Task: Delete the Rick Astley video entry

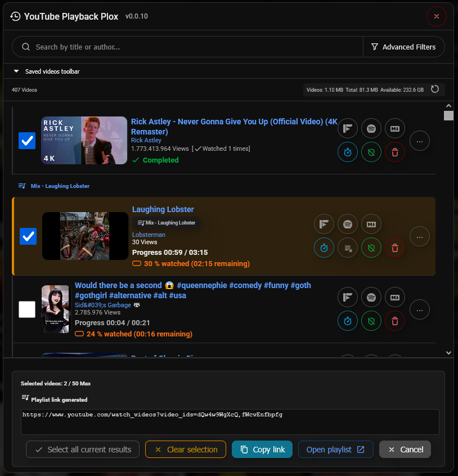Action: pos(395,152)
